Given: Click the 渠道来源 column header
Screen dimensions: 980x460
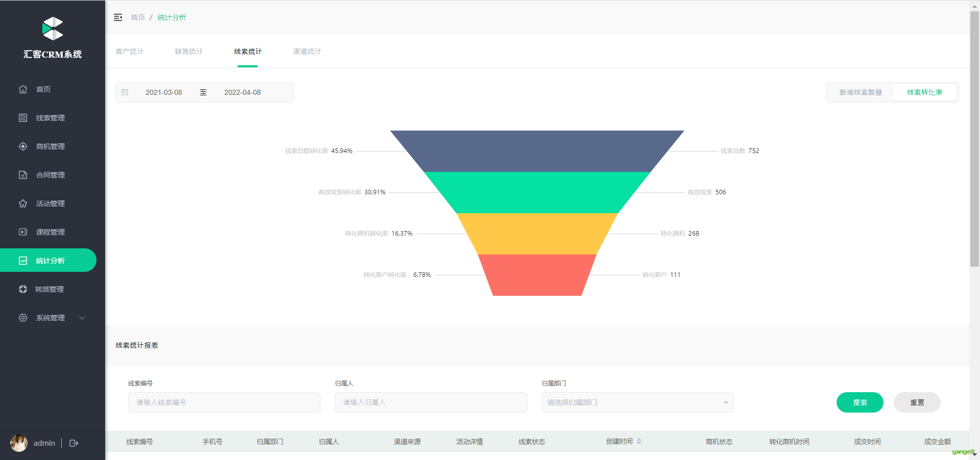Looking at the screenshot, I should (407, 442).
